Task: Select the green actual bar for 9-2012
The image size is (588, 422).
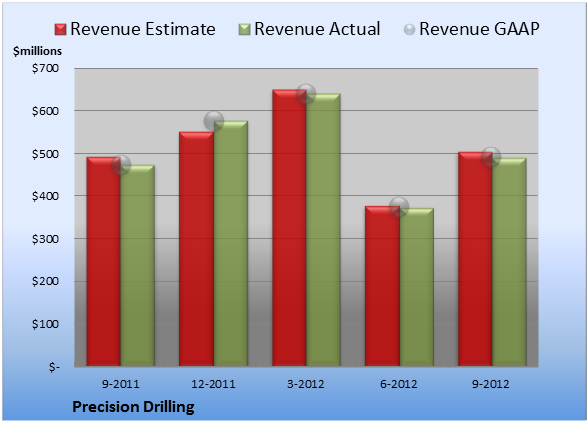Action: click(509, 262)
